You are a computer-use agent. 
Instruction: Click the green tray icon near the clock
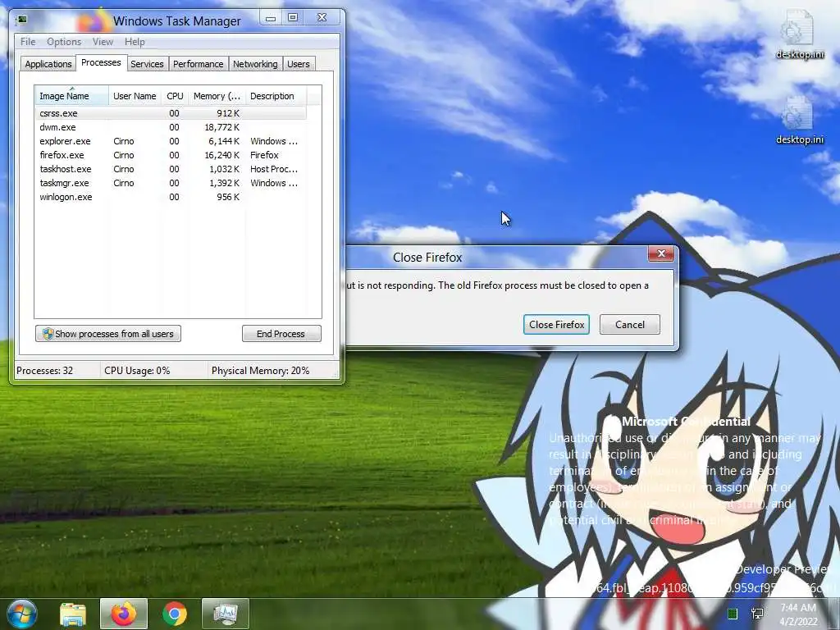(x=733, y=614)
